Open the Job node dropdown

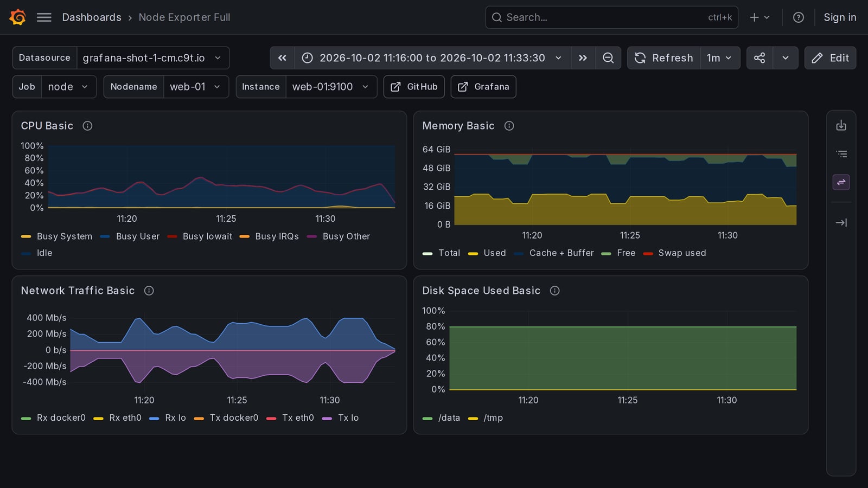click(68, 87)
